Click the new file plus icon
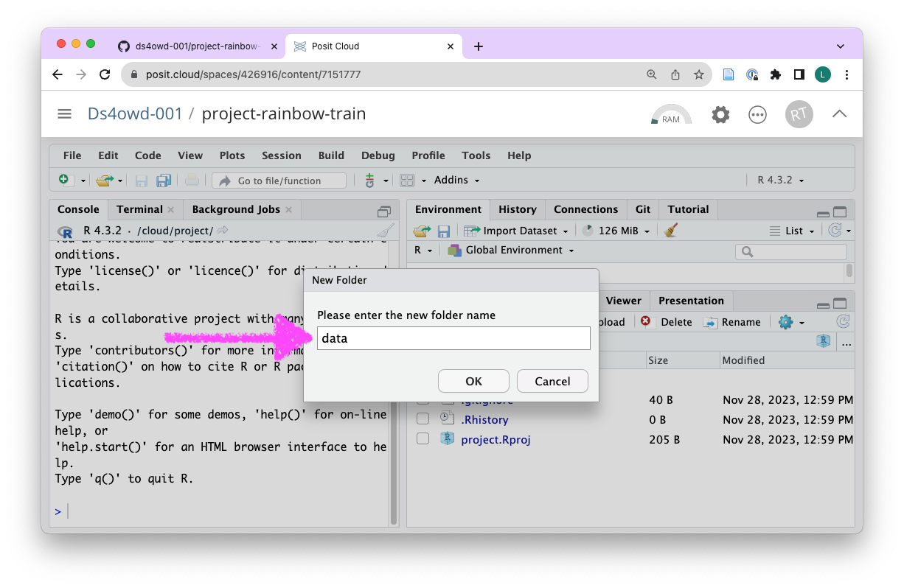 64,181
